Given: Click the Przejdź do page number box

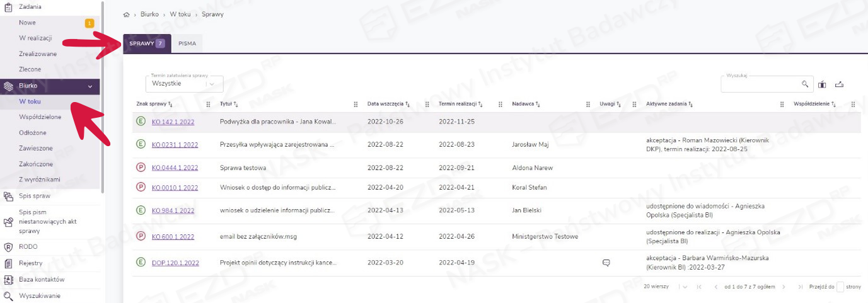Looking at the screenshot, I should [x=840, y=287].
